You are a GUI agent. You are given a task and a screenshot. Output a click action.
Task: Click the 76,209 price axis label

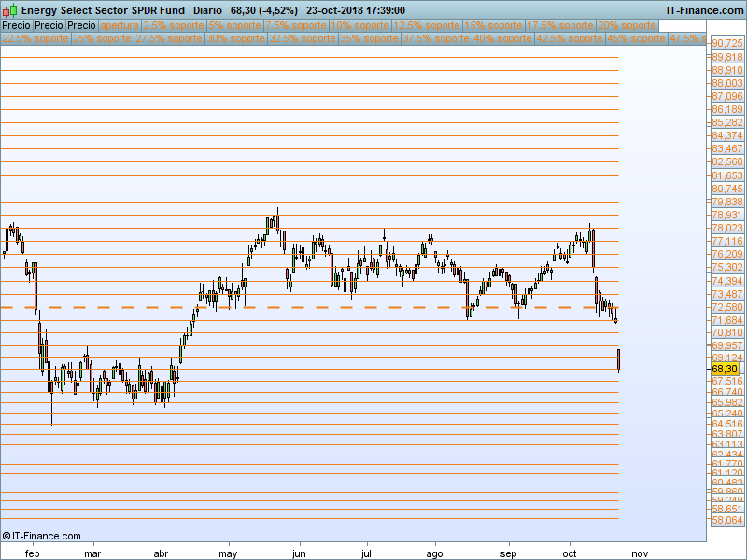(x=727, y=254)
